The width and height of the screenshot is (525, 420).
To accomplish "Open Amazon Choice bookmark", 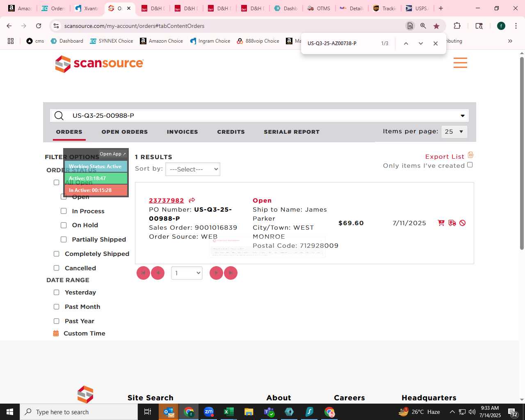I will coord(162,41).
